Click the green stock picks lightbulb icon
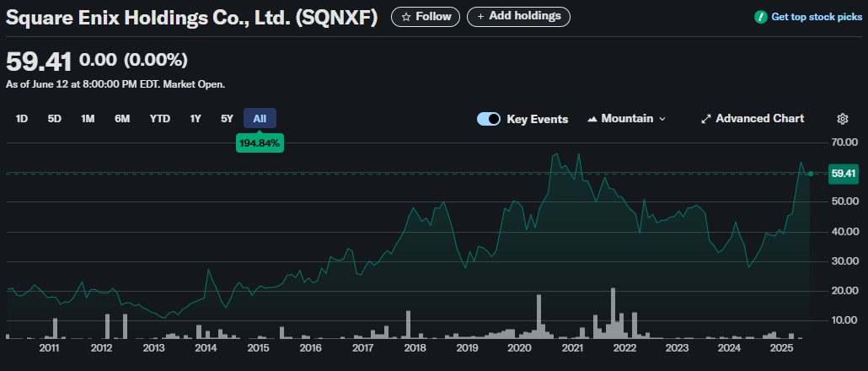 [761, 17]
